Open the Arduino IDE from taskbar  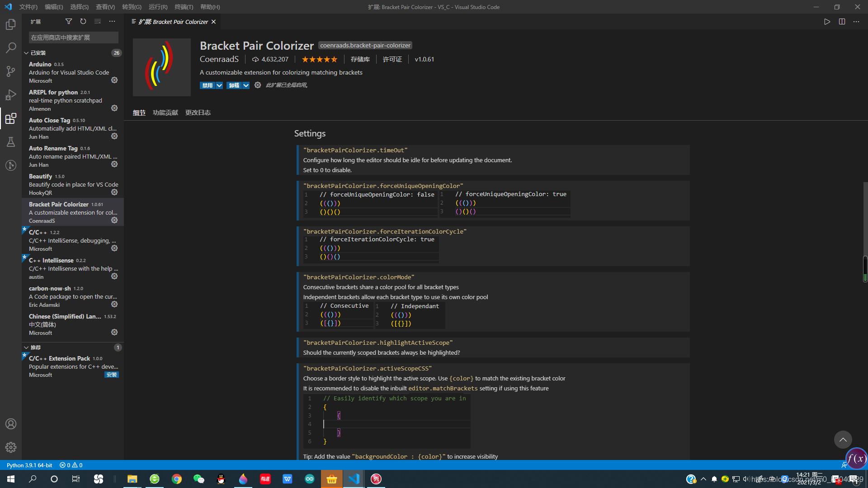(310, 479)
